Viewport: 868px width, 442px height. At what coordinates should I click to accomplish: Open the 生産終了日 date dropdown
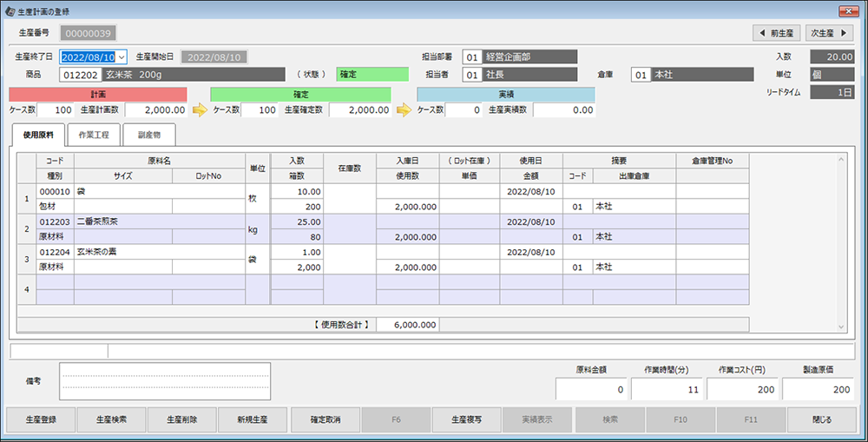pos(122,57)
